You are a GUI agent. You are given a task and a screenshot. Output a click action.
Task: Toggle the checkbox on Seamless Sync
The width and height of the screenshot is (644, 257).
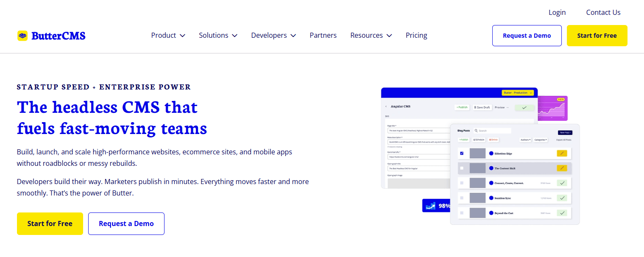[462, 198]
